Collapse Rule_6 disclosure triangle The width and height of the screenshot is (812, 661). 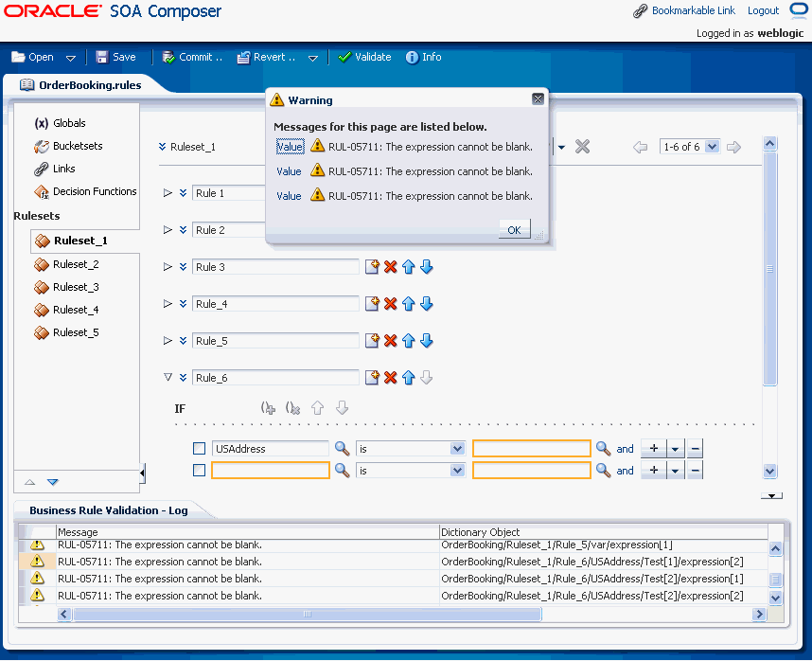click(x=168, y=377)
